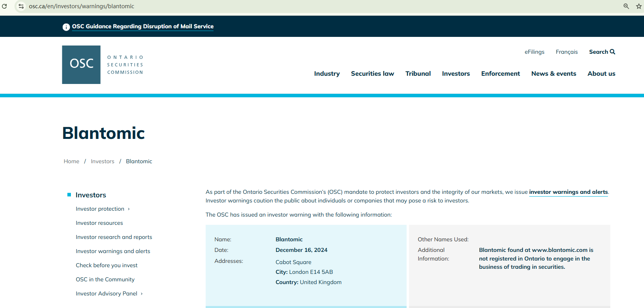Open the Enforcement menu
The image size is (644, 308).
point(501,74)
